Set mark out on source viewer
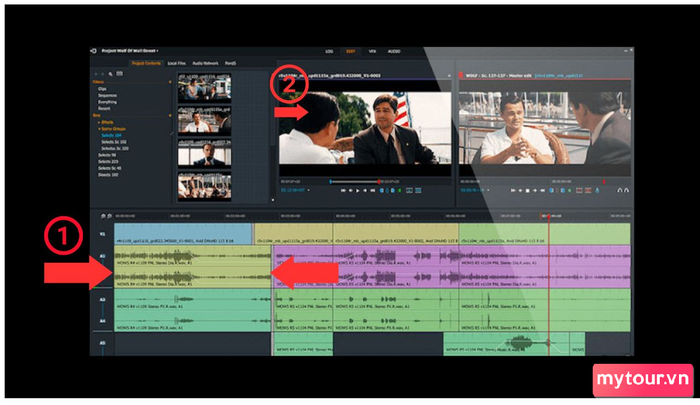700x405 pixels. point(393,191)
